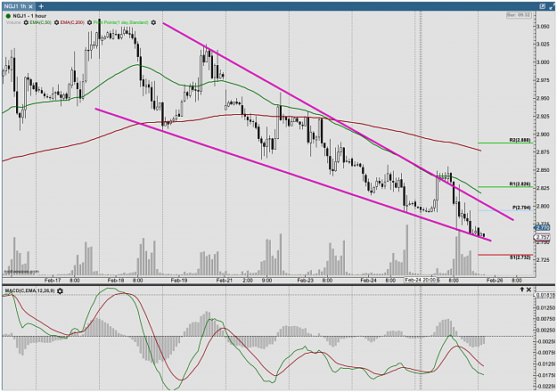557x392 pixels.
Task: Click the MACD(C,EMA,12,26,9) label
Action: click(29, 291)
